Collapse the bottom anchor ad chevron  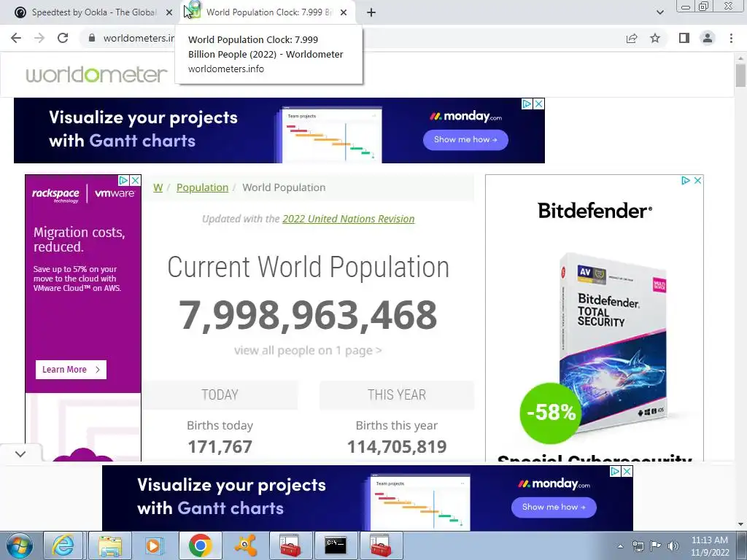(20, 454)
